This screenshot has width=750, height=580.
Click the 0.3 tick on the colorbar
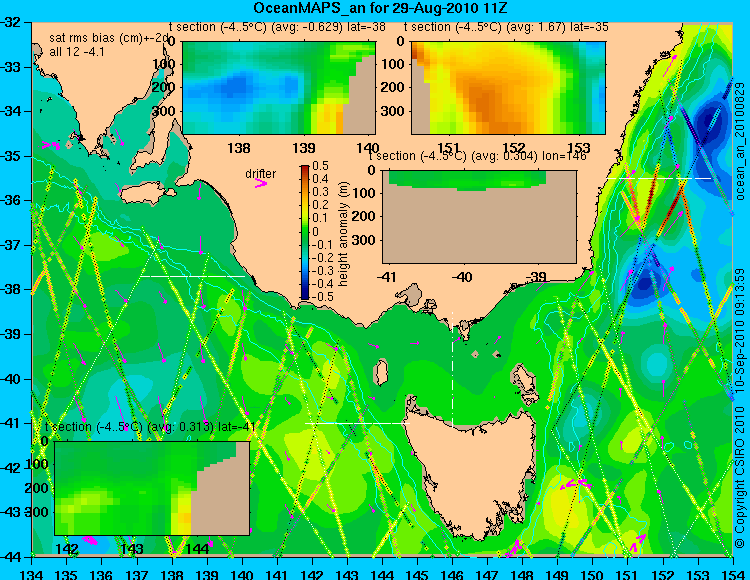pyautogui.click(x=320, y=192)
